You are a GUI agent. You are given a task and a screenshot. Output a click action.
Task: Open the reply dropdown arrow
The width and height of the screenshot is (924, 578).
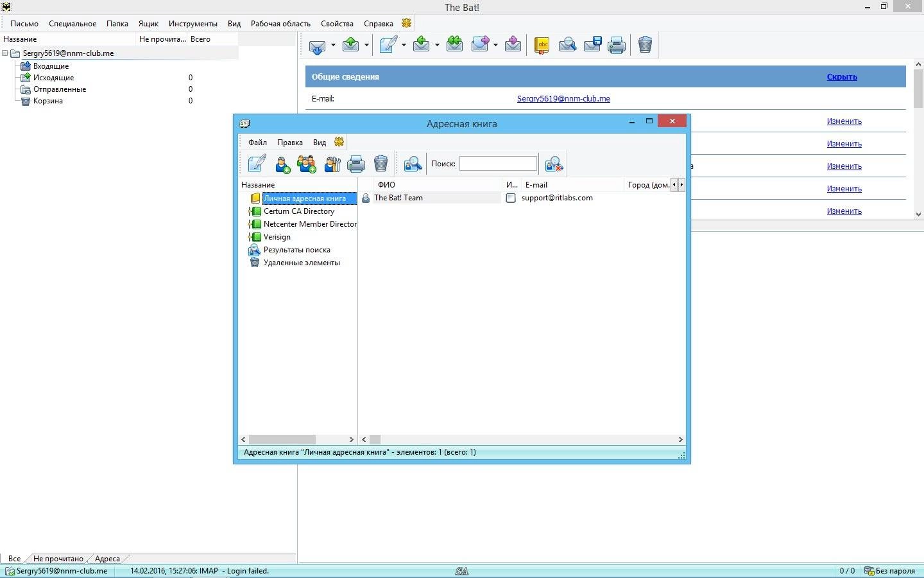(437, 46)
